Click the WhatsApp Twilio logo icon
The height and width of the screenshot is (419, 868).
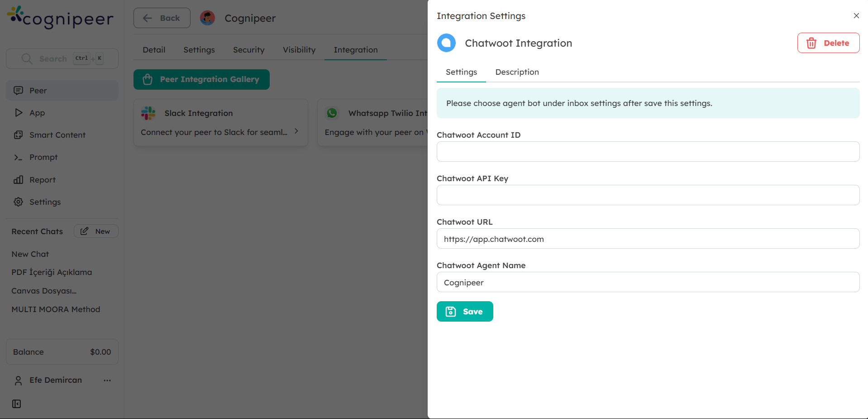(332, 113)
